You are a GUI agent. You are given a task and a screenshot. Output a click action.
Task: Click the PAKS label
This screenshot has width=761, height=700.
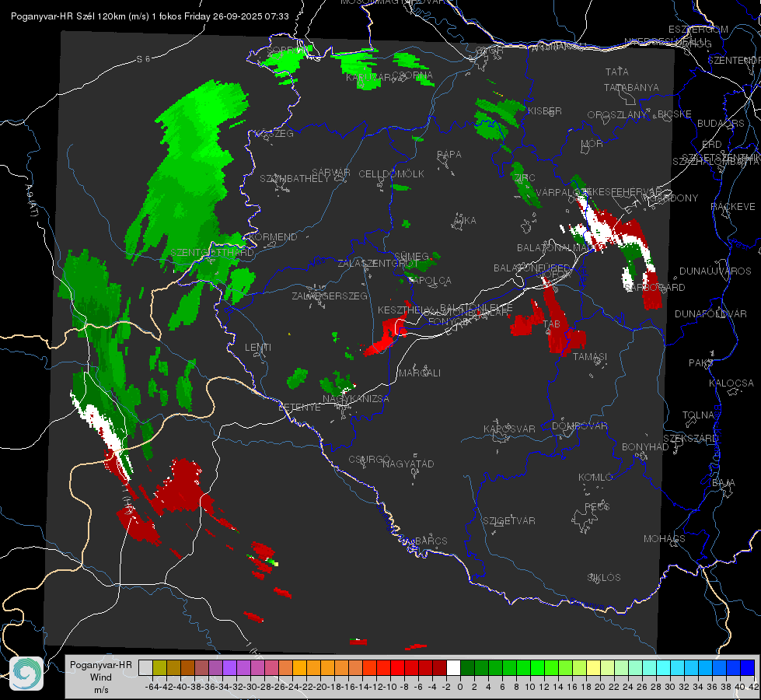click(x=701, y=363)
